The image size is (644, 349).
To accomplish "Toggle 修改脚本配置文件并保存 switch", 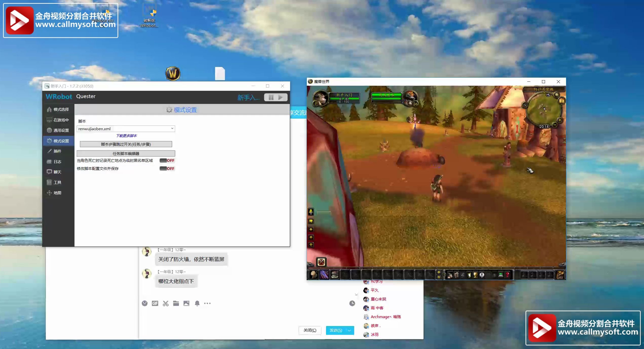I will [x=167, y=168].
